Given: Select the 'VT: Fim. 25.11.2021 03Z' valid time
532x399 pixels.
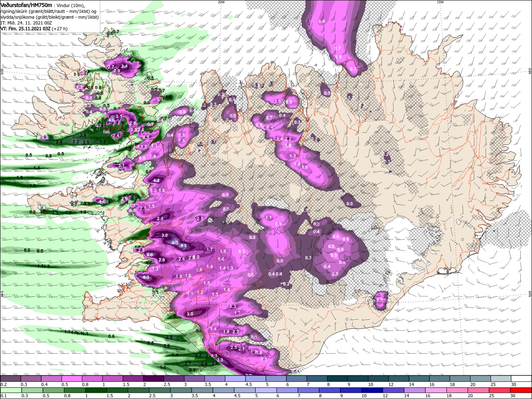Looking at the screenshot, I should click(x=26, y=29).
